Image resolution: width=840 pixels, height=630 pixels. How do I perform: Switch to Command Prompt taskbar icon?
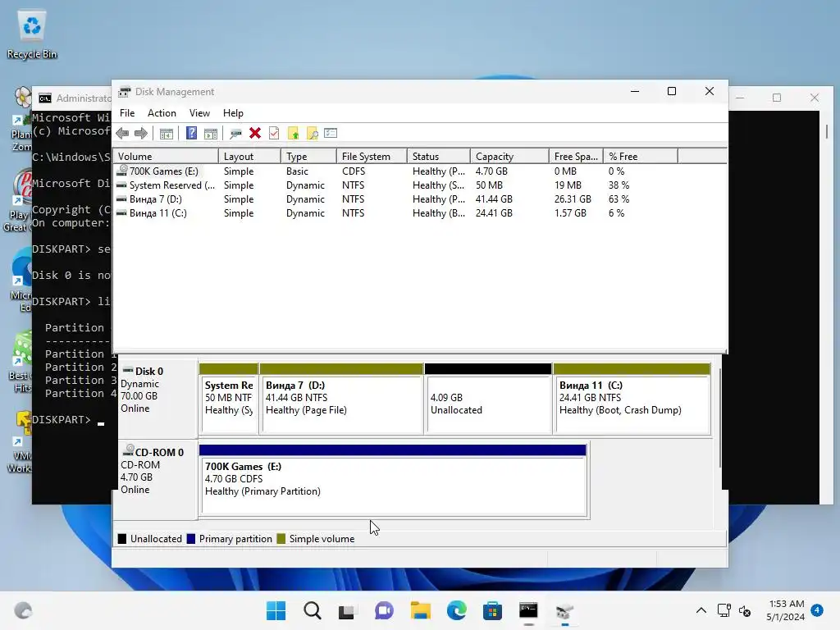[x=528, y=610]
